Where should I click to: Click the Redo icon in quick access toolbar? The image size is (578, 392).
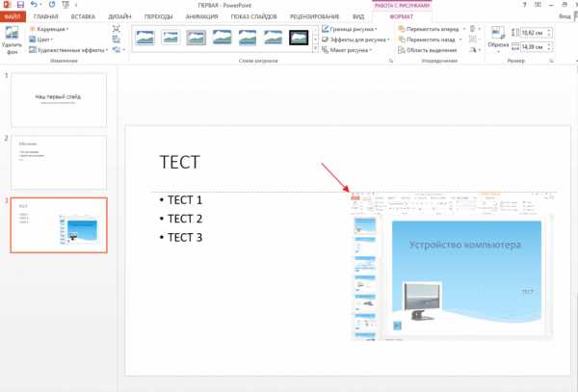pos(52,5)
